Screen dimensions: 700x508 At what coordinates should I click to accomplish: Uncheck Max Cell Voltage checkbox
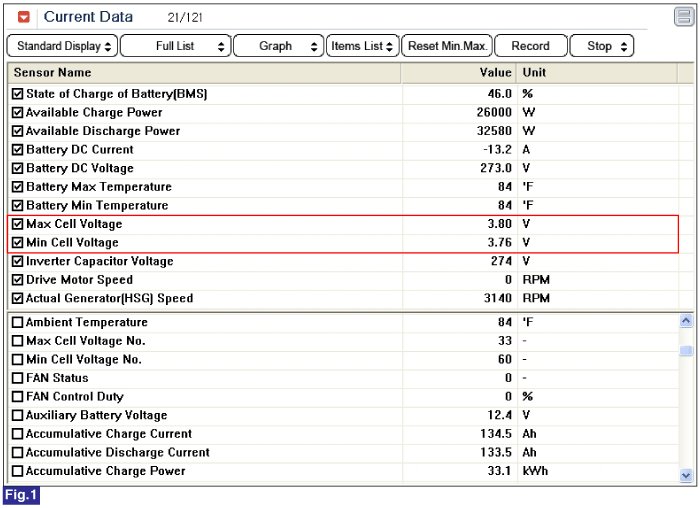pyautogui.click(x=17, y=224)
